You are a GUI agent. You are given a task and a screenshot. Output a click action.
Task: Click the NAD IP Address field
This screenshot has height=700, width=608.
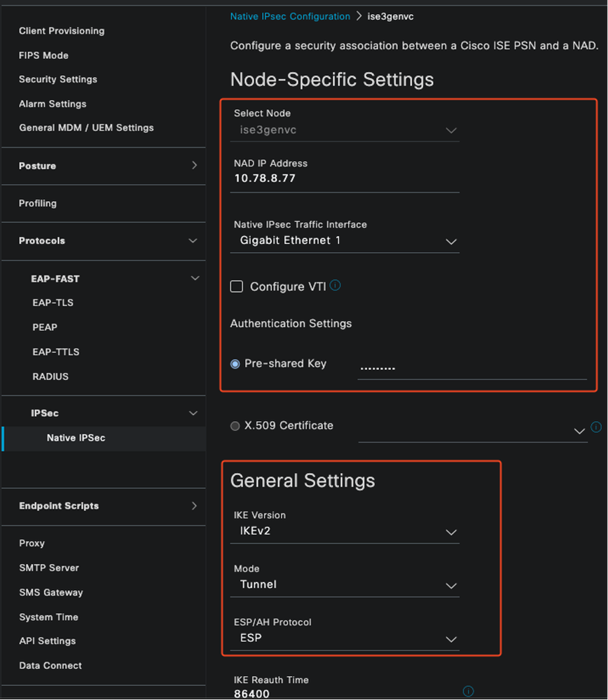pos(345,179)
